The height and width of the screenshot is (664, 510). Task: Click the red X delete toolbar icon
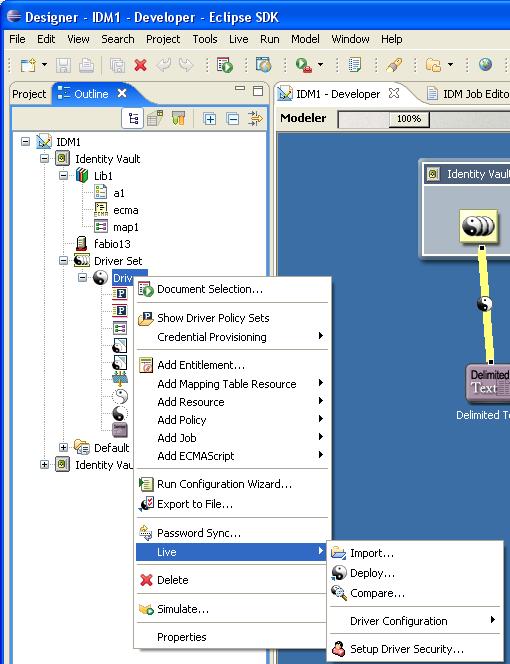click(140, 65)
